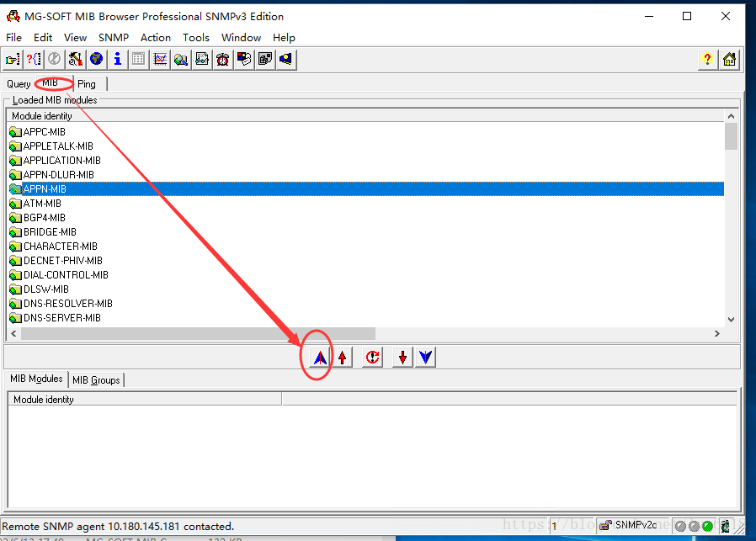756x541 pixels.
Task: Select the MIB Groups tab
Action: pyautogui.click(x=96, y=380)
